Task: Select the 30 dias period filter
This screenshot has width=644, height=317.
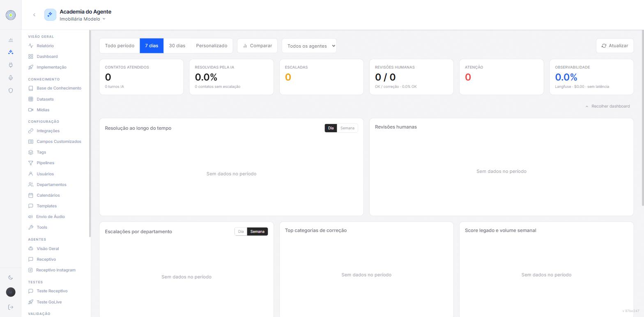Action: pos(177,46)
